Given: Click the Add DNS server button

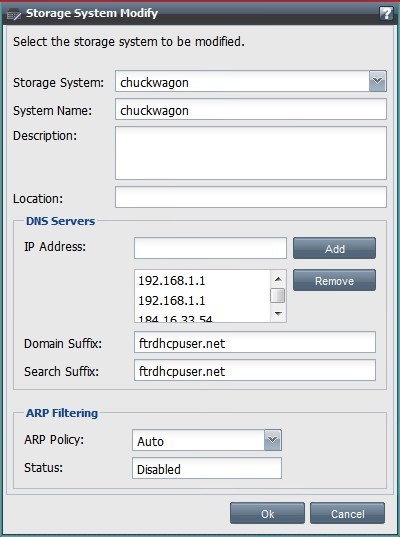Looking at the screenshot, I should click(334, 248).
